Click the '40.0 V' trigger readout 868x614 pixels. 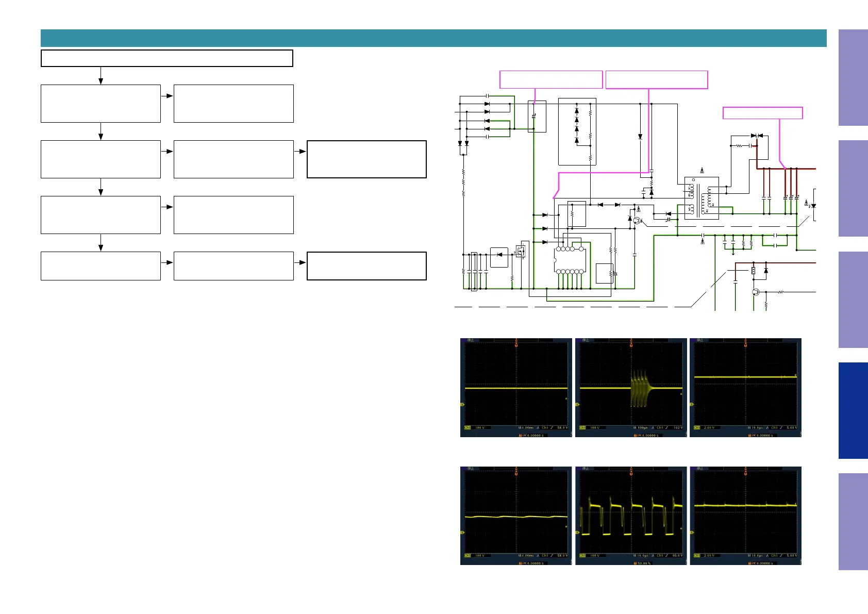click(x=678, y=556)
